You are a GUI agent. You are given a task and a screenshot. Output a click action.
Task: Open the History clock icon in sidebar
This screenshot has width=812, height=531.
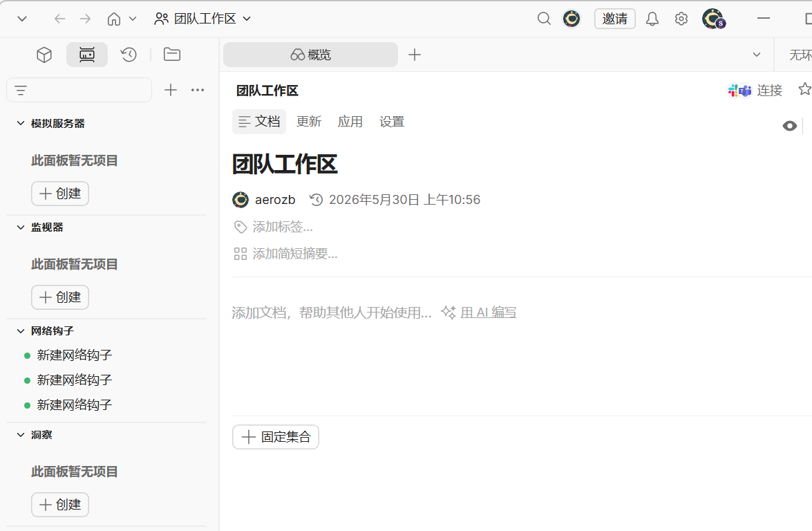pos(129,55)
